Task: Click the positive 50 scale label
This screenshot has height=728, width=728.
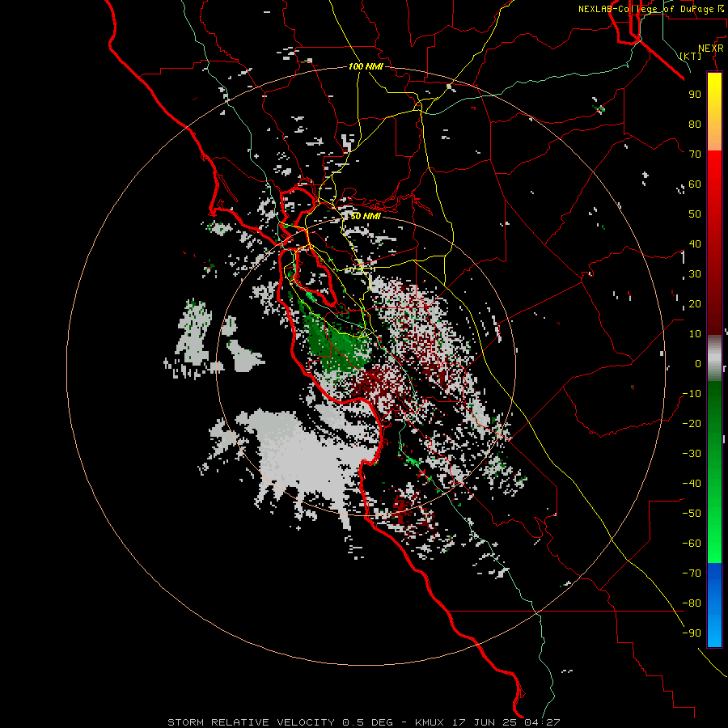Action: [x=695, y=214]
